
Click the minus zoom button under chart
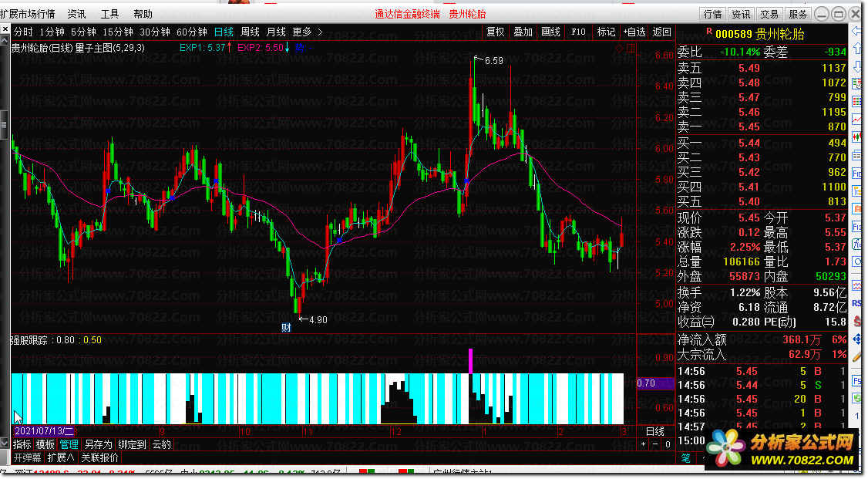655,444
